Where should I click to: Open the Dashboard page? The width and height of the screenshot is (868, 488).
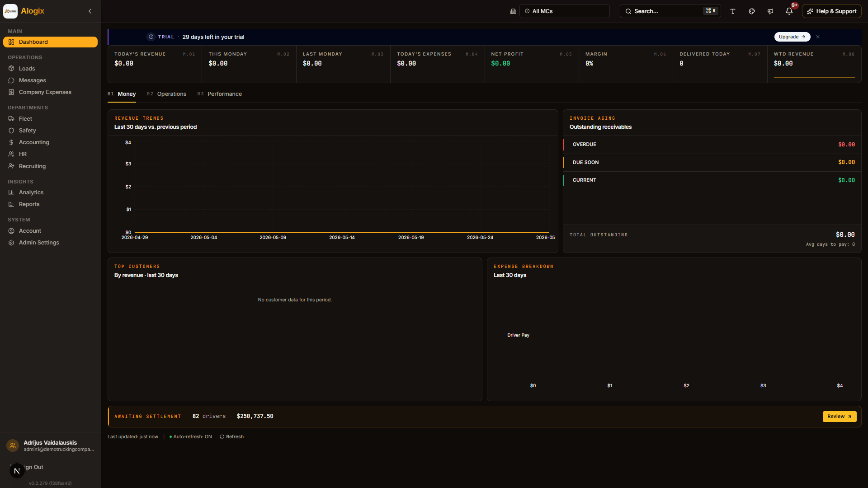click(x=50, y=42)
